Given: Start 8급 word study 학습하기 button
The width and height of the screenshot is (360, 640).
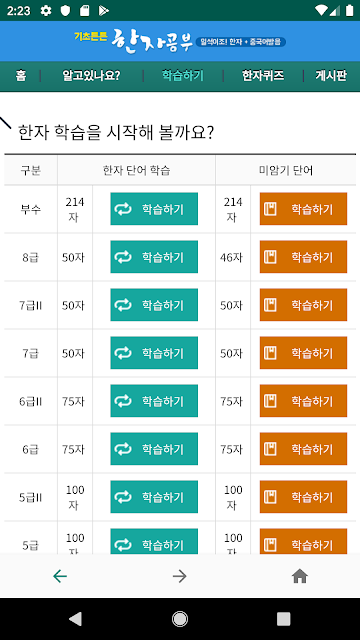Looking at the screenshot, I should pos(154,257).
